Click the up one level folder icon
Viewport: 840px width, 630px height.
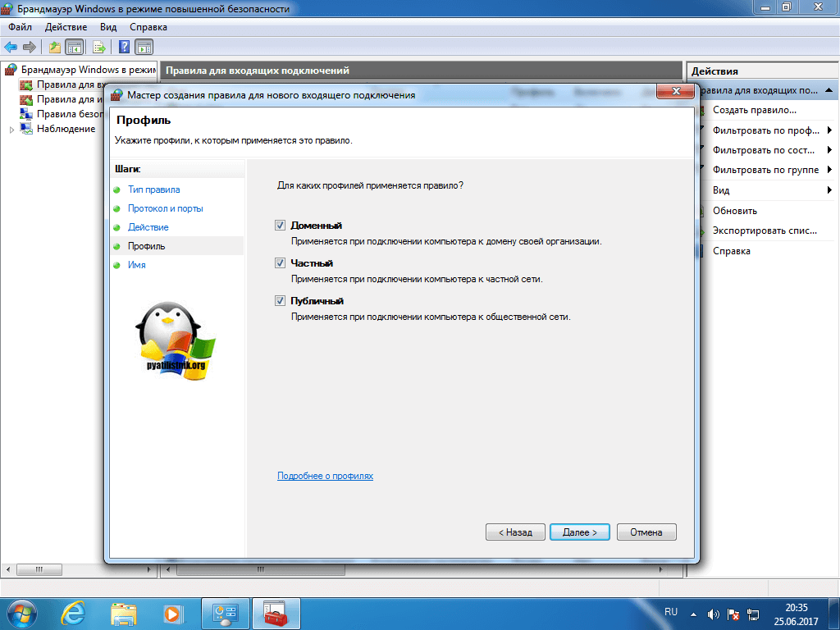click(x=55, y=47)
